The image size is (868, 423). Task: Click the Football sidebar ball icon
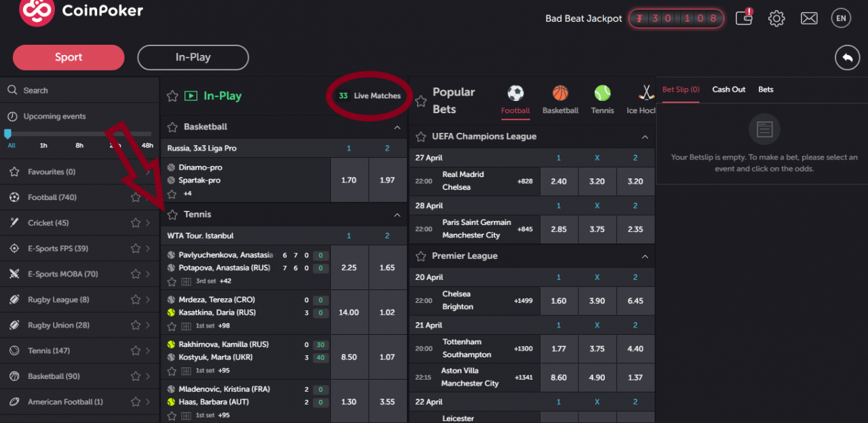coord(14,197)
